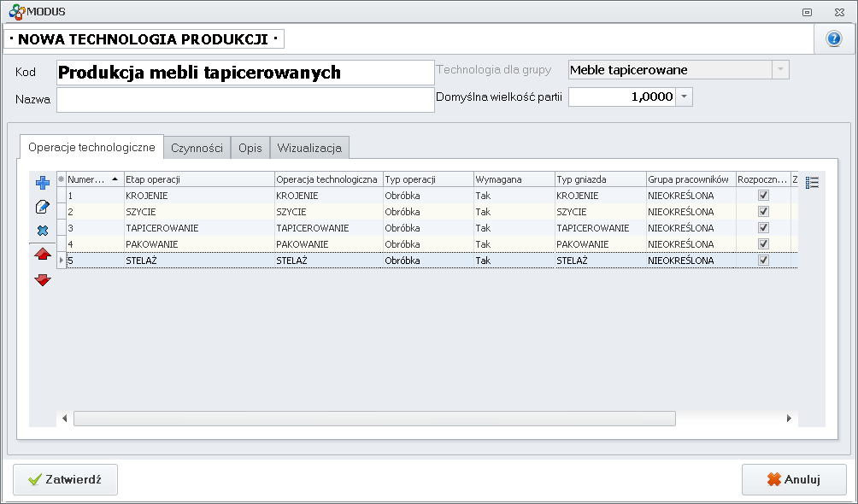This screenshot has height=504, width=858.
Task: Open help with the question mark icon
Action: pos(834,39)
